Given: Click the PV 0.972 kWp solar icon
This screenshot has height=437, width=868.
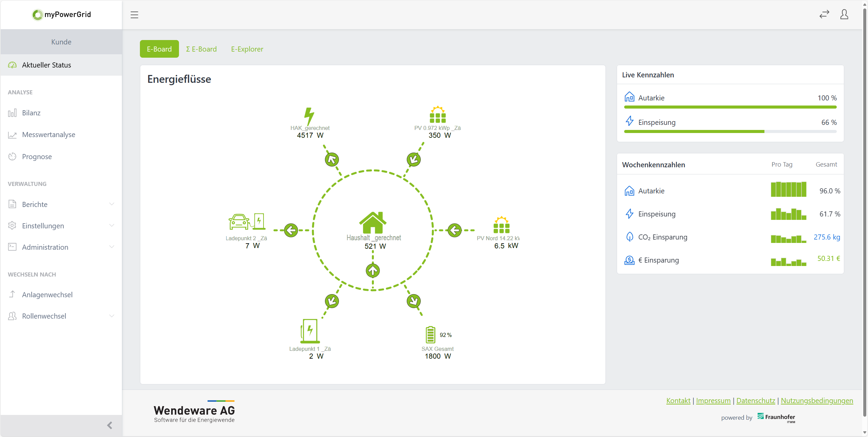Looking at the screenshot, I should [437, 115].
